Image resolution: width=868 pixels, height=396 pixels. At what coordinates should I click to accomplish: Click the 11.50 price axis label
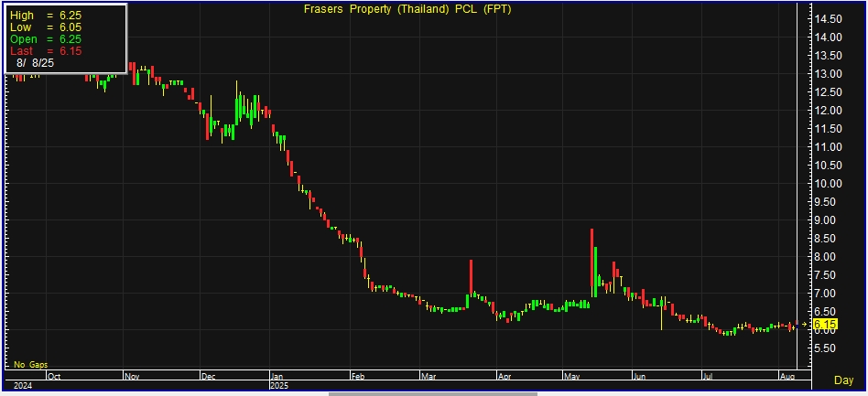[828, 129]
